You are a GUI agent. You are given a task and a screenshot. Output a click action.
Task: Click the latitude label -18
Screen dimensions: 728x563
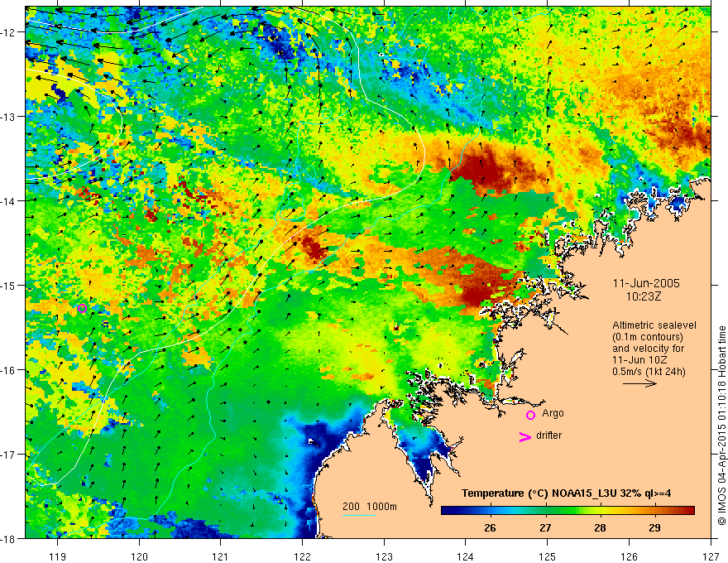click(x=8, y=538)
